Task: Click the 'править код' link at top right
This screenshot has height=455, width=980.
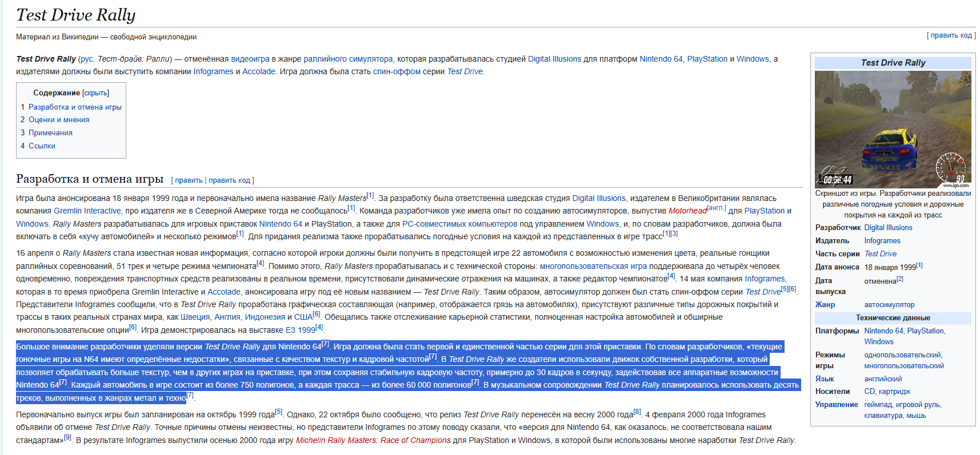Action: click(951, 35)
